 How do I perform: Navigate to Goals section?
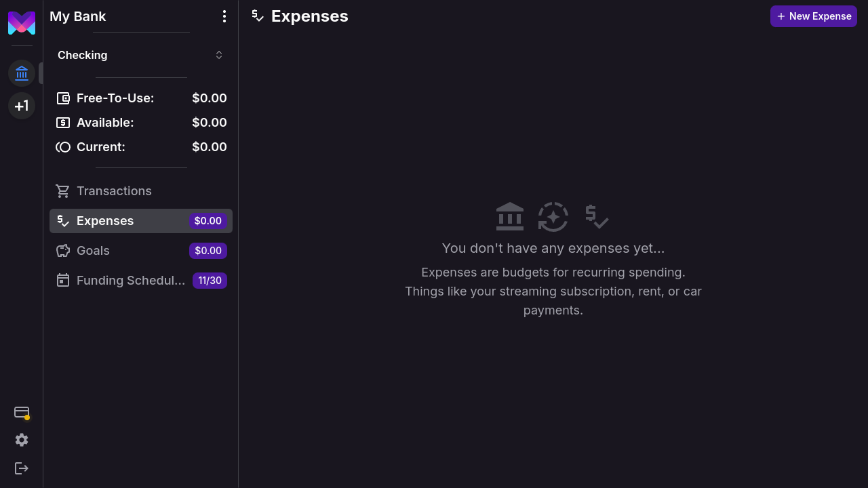[x=93, y=251]
